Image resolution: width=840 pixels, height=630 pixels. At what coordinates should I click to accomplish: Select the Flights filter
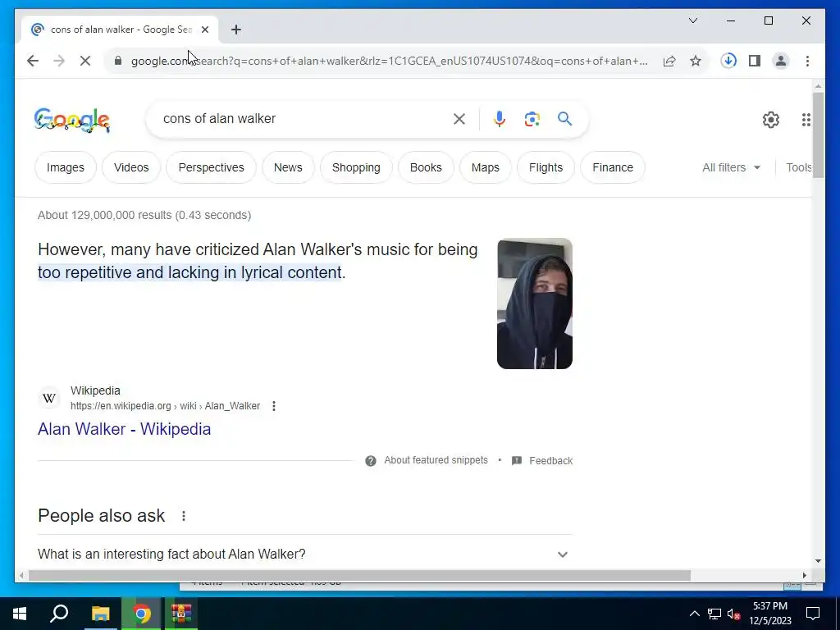546,167
